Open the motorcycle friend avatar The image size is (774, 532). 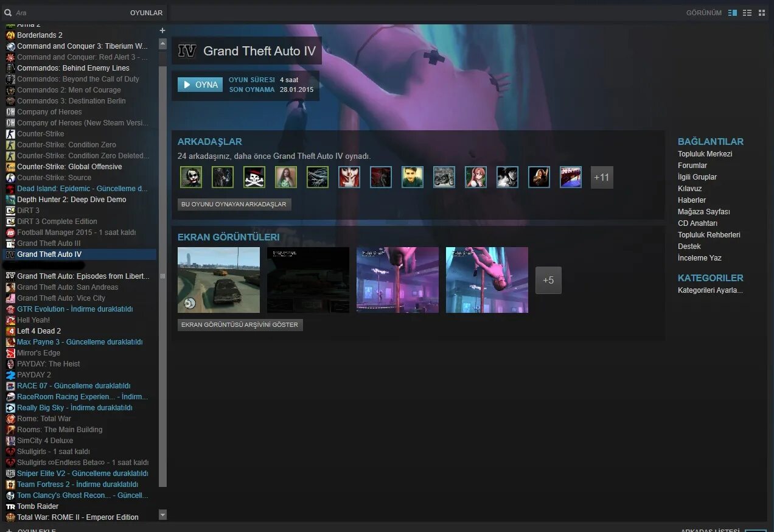tap(444, 177)
